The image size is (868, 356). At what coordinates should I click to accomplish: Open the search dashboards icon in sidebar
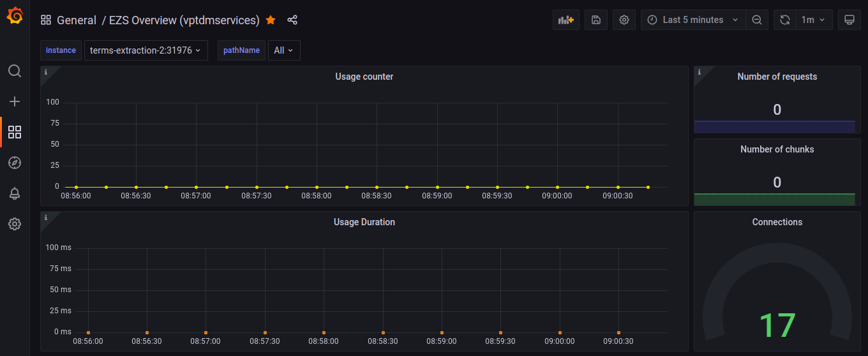pos(15,71)
